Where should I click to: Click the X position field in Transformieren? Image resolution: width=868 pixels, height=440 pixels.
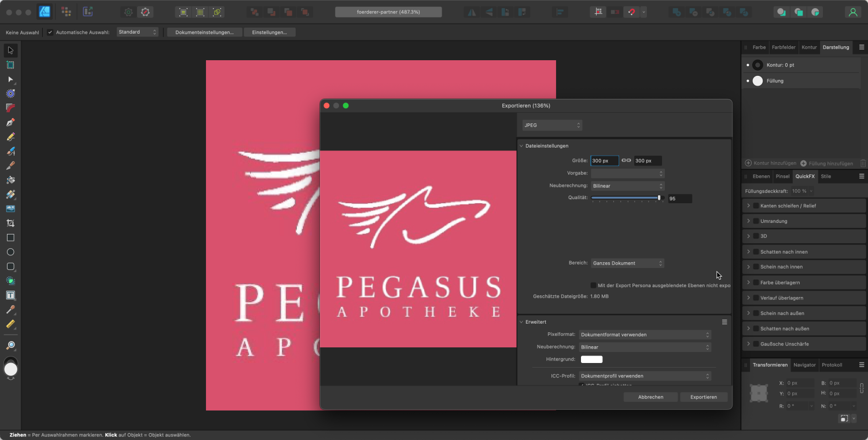pos(800,383)
